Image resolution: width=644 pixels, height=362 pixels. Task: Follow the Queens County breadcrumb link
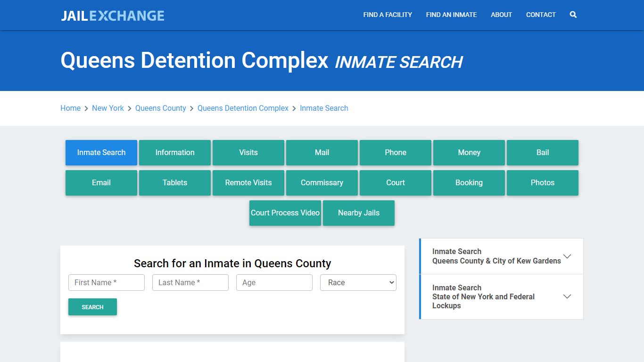click(x=161, y=108)
